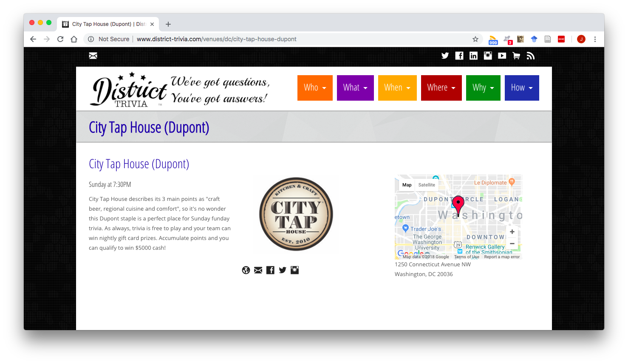
Task: Click Report a map error link
Action: [x=502, y=257]
